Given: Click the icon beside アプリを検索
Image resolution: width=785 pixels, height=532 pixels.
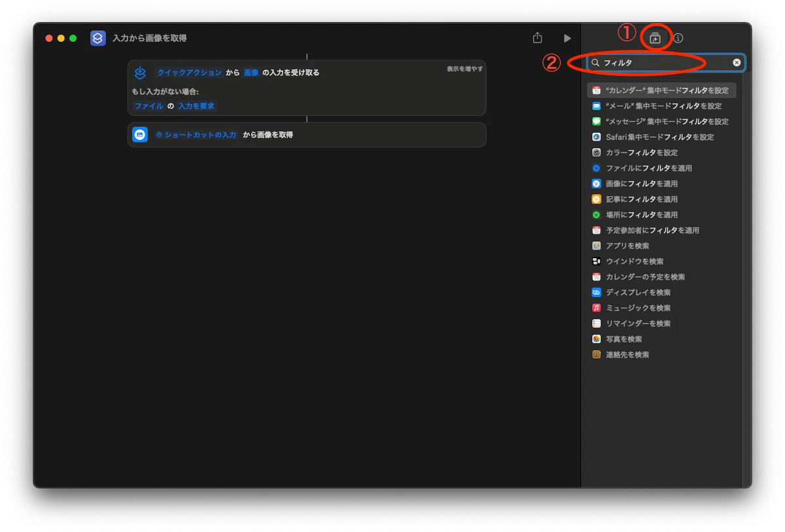Looking at the screenshot, I should click(596, 246).
